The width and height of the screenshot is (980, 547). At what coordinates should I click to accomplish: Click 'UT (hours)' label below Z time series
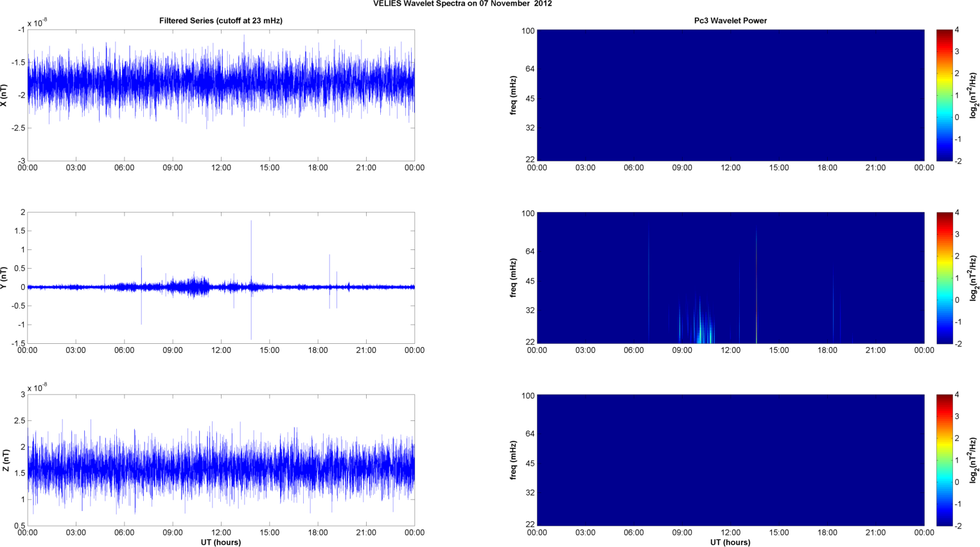pos(221,543)
